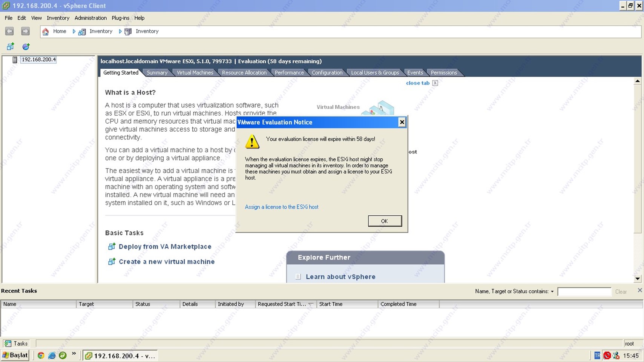This screenshot has height=362, width=644.
Task: Open the Plug-ins menu
Action: click(x=120, y=18)
